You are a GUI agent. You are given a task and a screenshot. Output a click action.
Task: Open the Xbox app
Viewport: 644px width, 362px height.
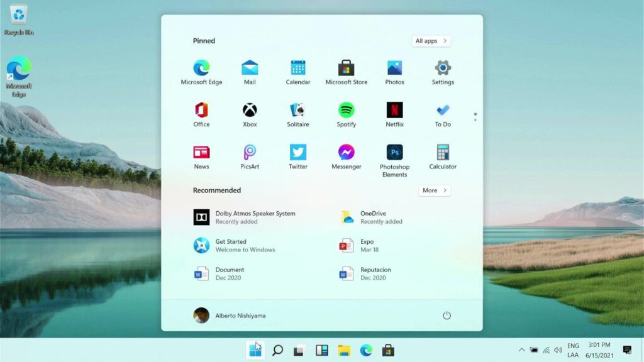click(x=250, y=115)
